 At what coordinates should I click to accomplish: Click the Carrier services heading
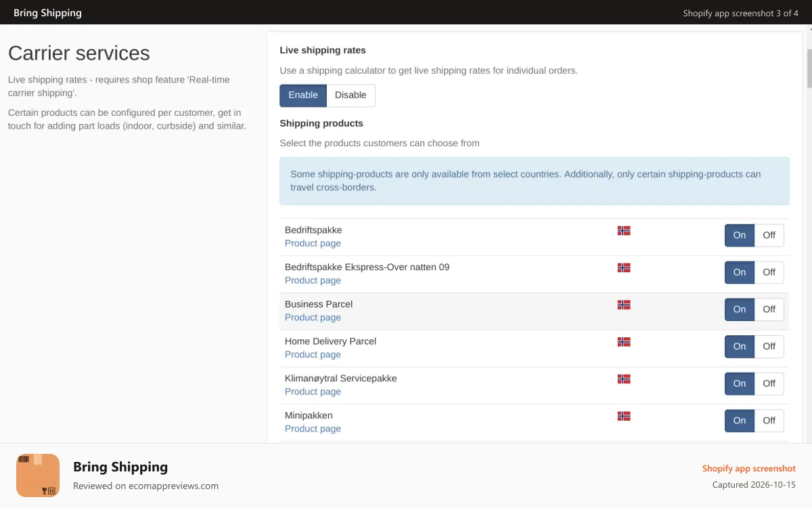(x=79, y=53)
